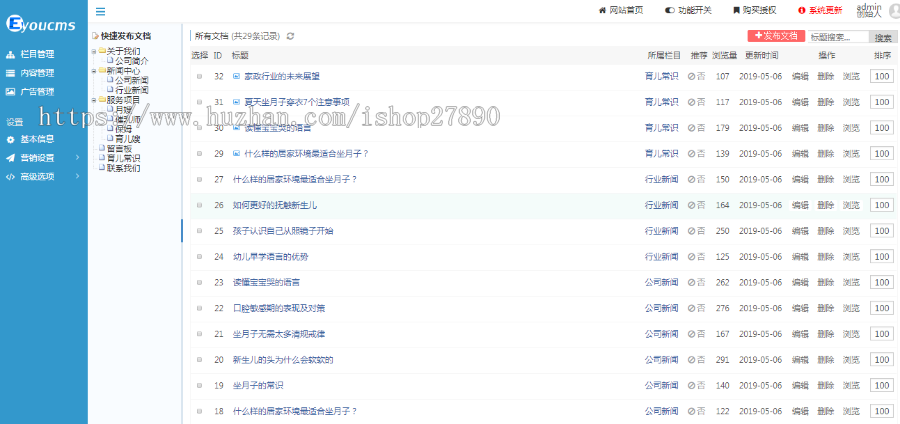The height and width of the screenshot is (424, 900).
Task: Open the article 孩子认识自己从照镜子开始
Action: 283,231
